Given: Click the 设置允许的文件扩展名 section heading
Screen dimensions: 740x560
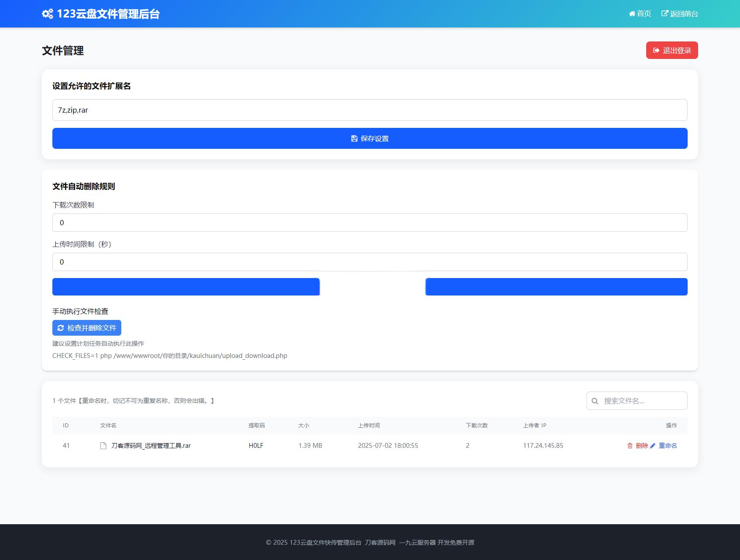Looking at the screenshot, I should pos(92,86).
